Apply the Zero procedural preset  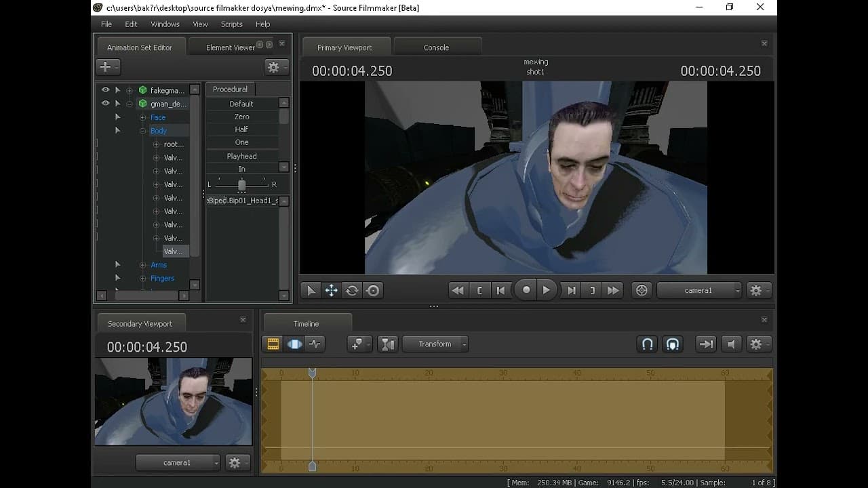pos(242,117)
